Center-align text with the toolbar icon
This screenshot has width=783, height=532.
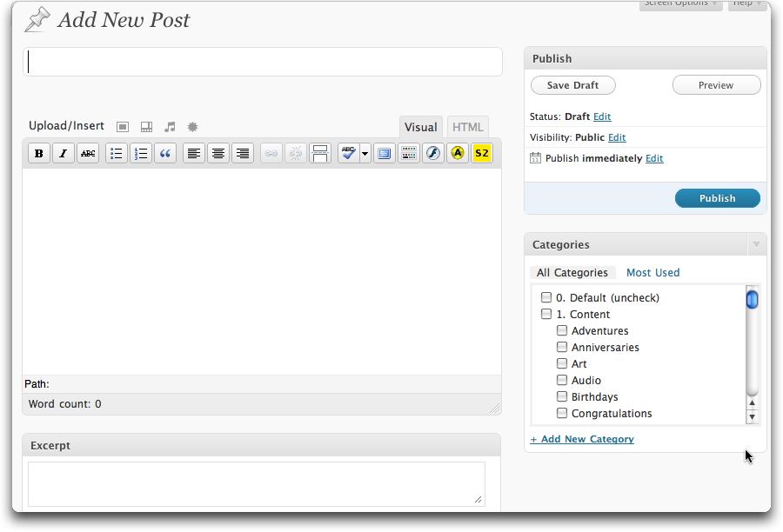coord(218,154)
